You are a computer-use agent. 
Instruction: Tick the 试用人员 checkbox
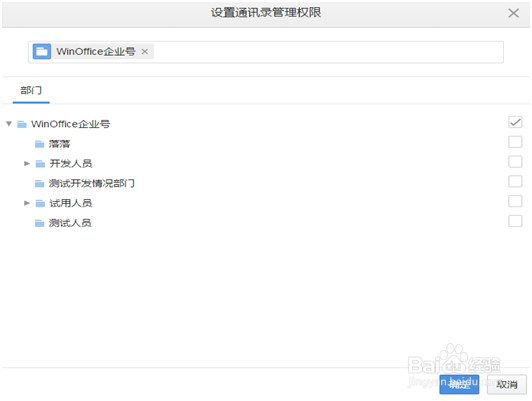pyautogui.click(x=515, y=201)
